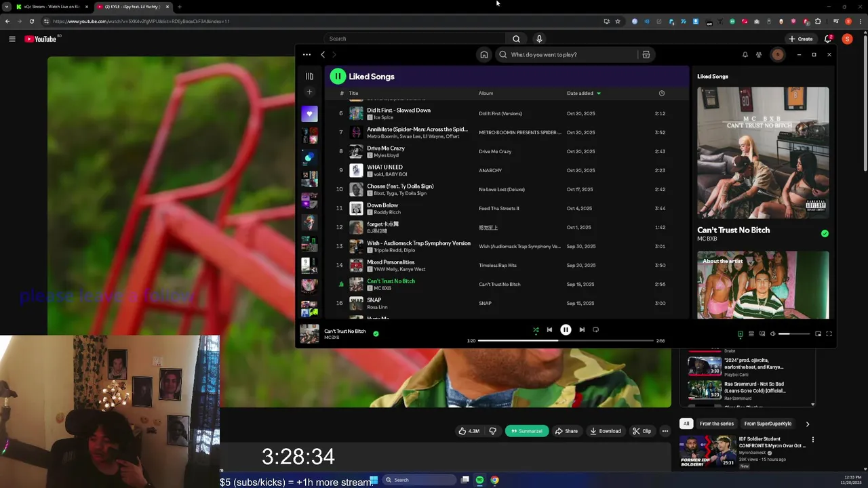Screen dimensions: 868x488
Task: Open Spotify three-dot app menu
Action: click(307, 55)
